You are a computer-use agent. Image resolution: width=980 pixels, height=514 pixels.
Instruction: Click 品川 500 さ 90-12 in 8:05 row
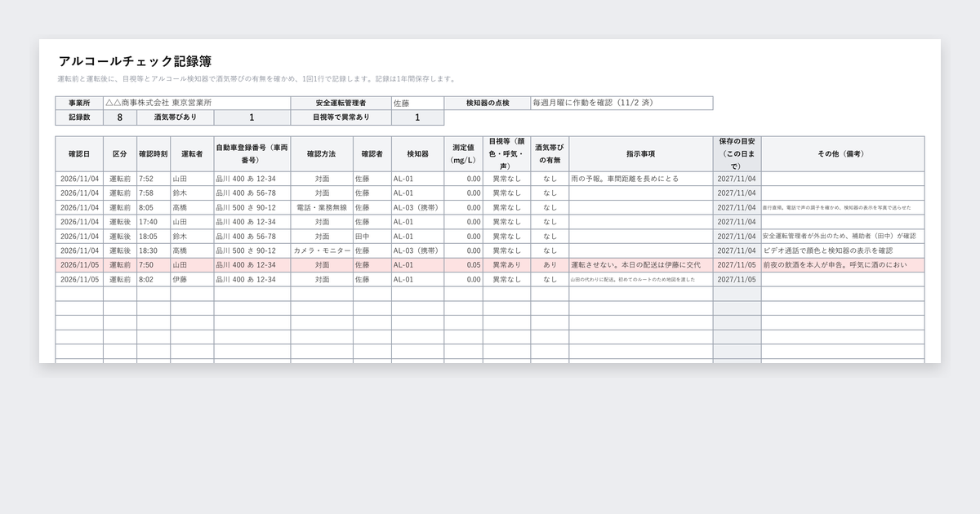click(252, 207)
